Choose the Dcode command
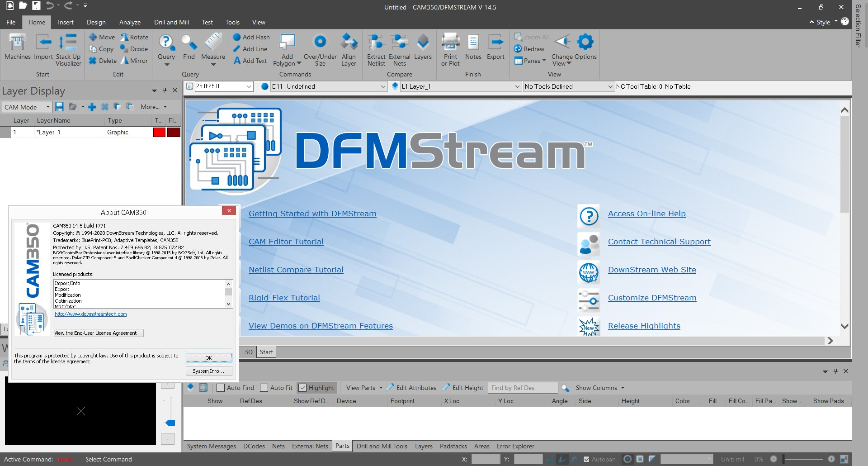 (x=134, y=49)
